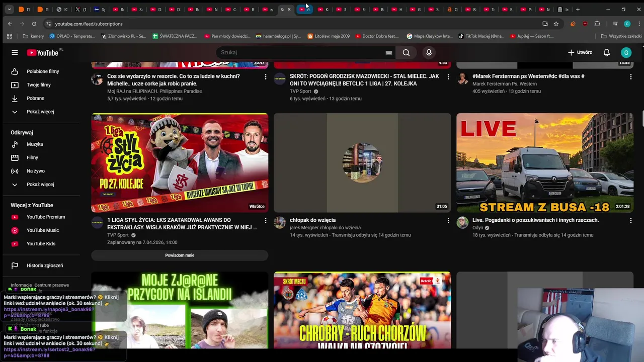
Task: Expand Pokaż więcej below Pobrane
Action: 40,112
